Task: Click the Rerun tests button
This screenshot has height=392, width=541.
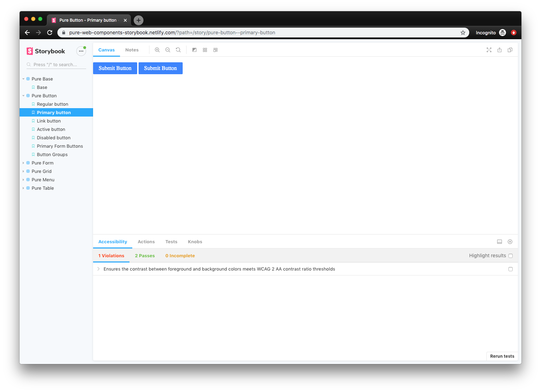Action: pos(502,356)
